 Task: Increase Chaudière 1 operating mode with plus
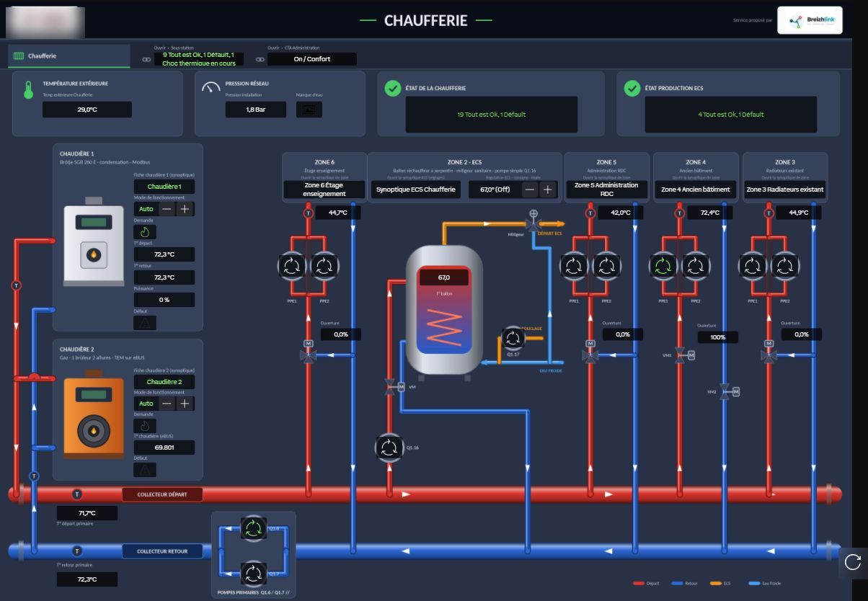pyautogui.click(x=185, y=209)
